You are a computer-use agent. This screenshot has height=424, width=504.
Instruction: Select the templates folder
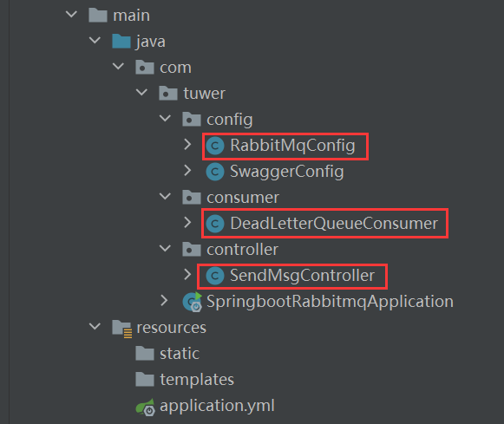(x=197, y=380)
